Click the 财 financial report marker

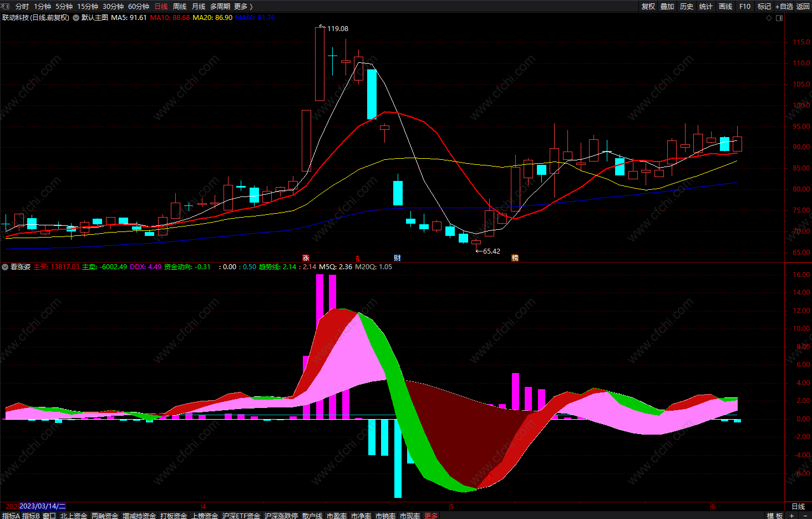(x=397, y=258)
